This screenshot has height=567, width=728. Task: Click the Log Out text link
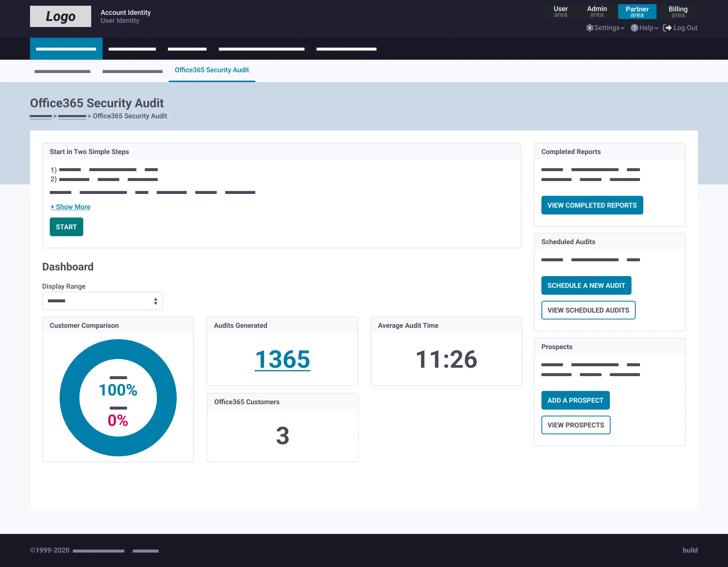(x=685, y=28)
